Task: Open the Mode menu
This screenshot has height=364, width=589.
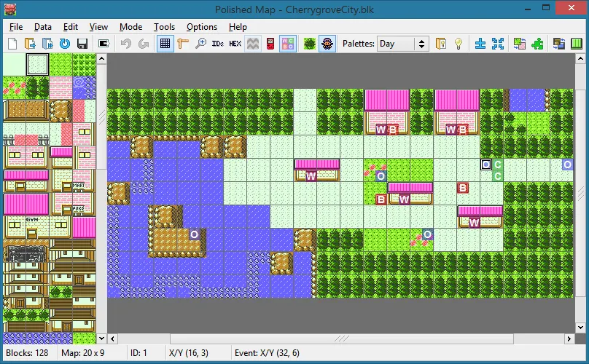Action: (130, 27)
